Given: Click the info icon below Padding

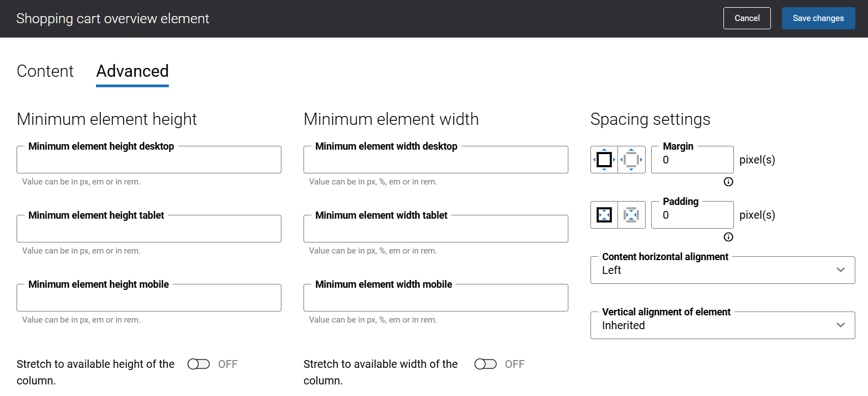Looking at the screenshot, I should coord(728,237).
